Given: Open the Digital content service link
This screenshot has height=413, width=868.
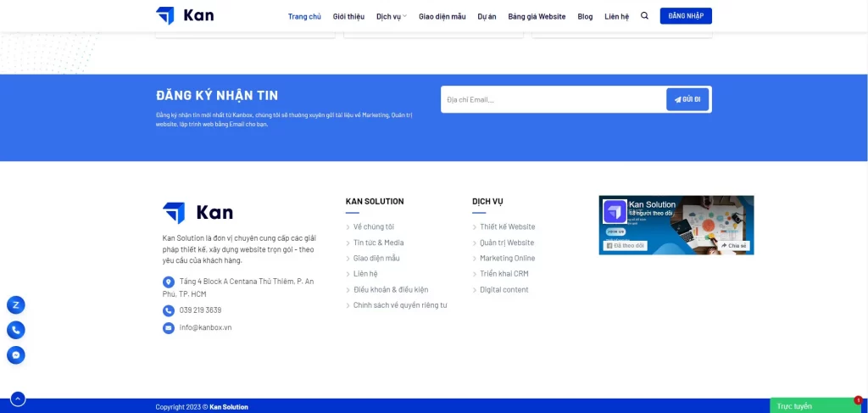Looking at the screenshot, I should (x=504, y=289).
